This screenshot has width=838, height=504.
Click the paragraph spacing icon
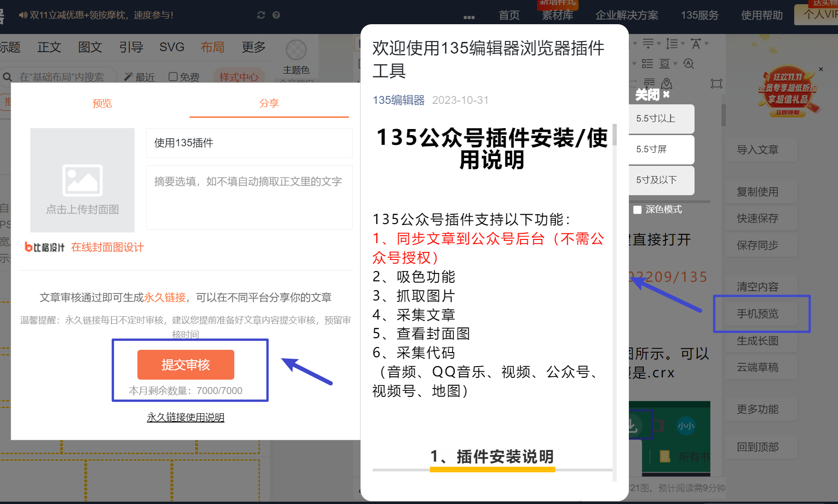click(648, 44)
